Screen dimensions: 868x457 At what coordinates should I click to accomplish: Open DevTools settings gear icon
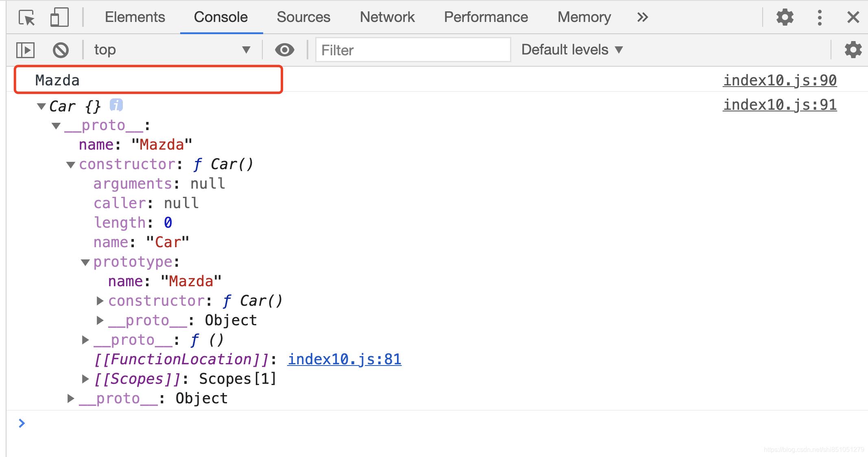pos(785,17)
